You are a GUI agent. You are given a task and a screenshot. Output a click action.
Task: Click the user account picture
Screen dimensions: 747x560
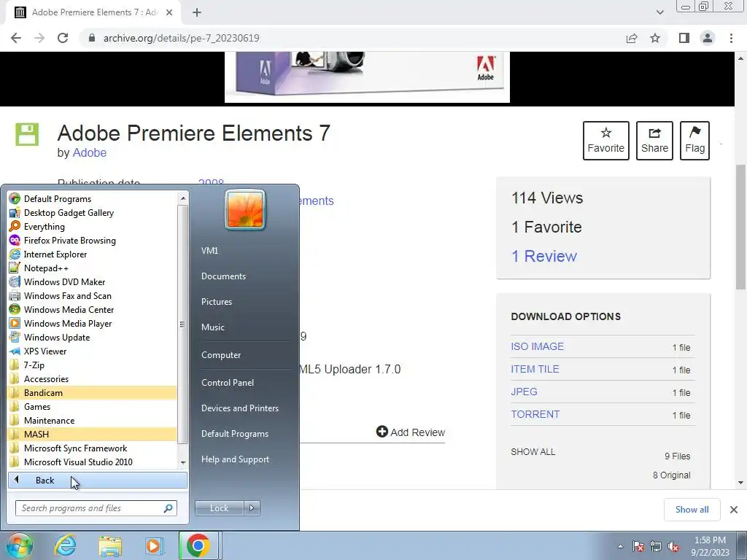click(x=245, y=209)
